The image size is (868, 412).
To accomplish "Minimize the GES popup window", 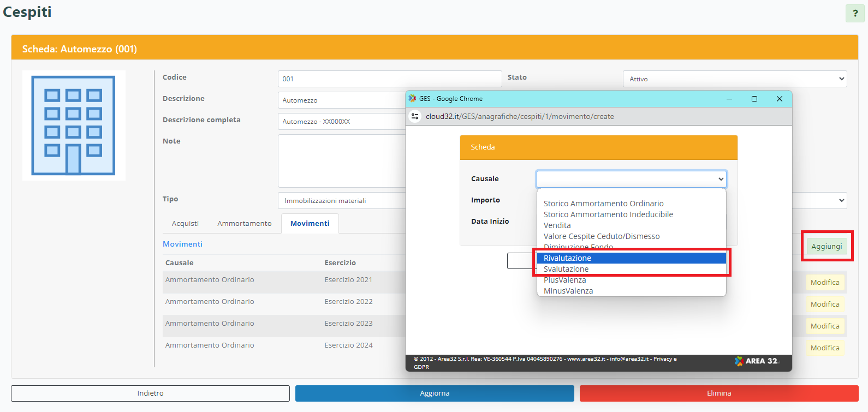I will (729, 99).
